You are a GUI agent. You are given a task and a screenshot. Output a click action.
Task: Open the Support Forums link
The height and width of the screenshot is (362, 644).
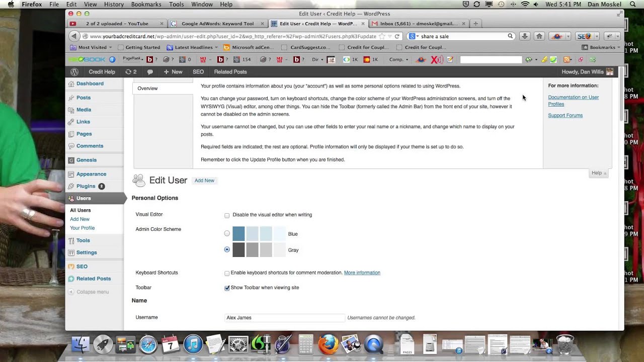click(x=565, y=115)
